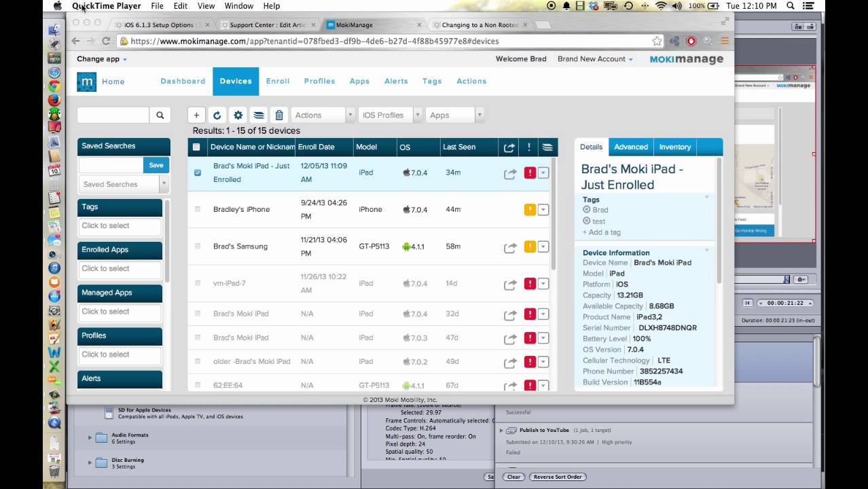This screenshot has height=489, width=868.
Task: Click the layers column header icon
Action: 547,147
